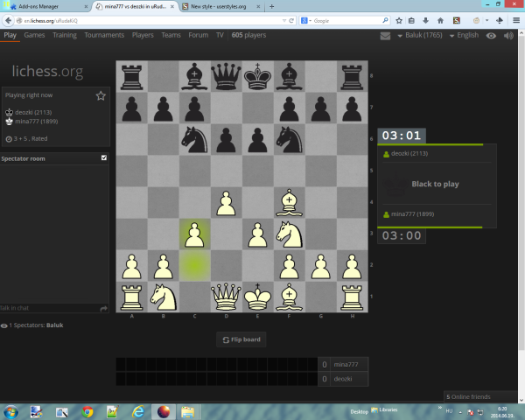
Task: Open the Firefox hamburger menu
Action: pos(516,21)
